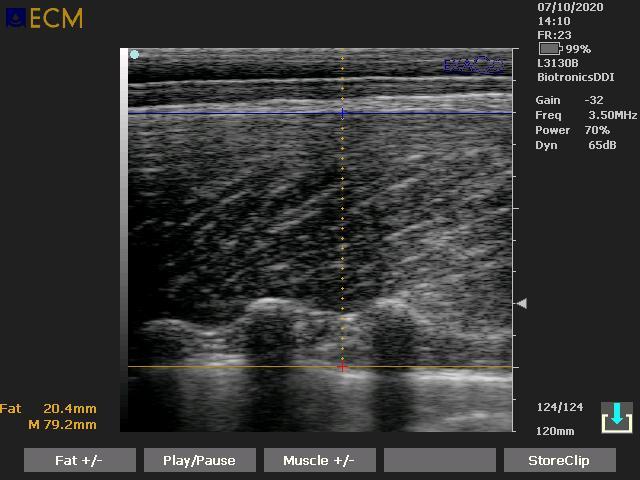
Task: Click the focus depth triangle marker
Action: pyautogui.click(x=520, y=303)
